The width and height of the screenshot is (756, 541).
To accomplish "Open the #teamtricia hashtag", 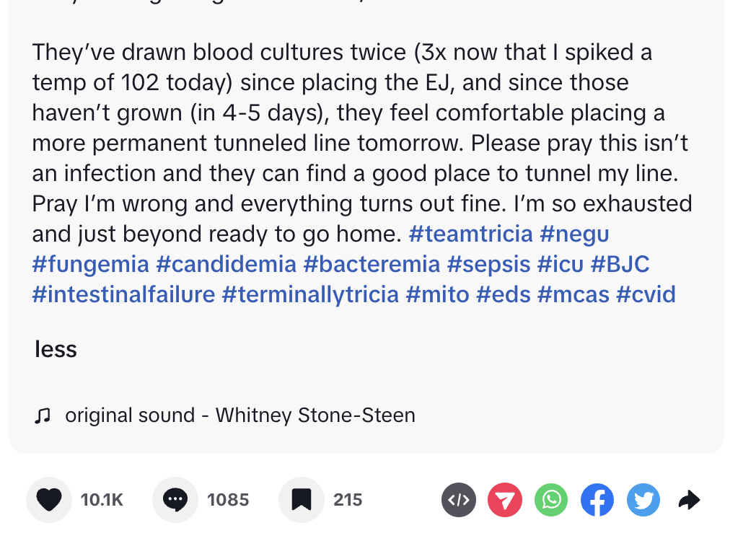I will (470, 234).
